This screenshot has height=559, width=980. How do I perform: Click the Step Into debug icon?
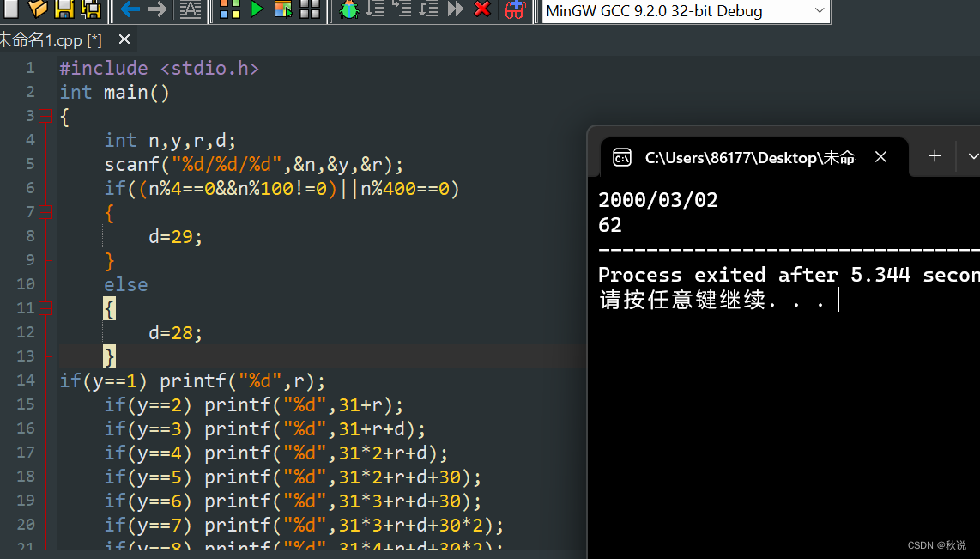[x=402, y=9]
